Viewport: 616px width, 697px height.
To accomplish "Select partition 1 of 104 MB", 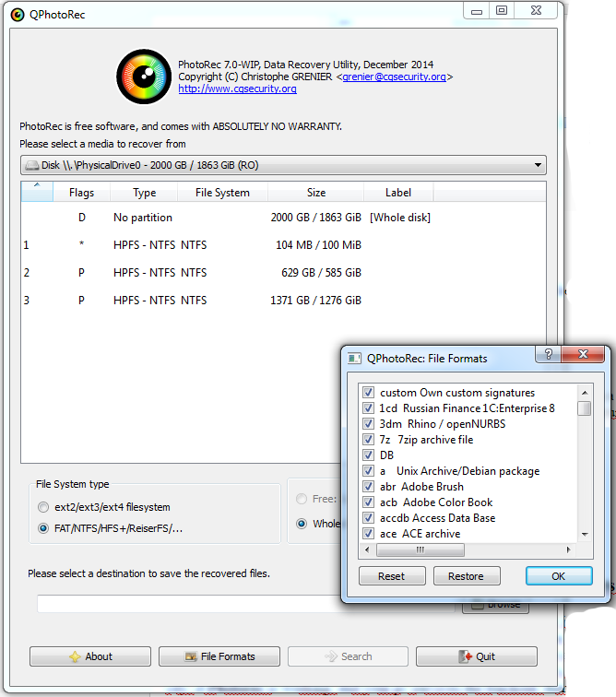I will tap(283, 245).
